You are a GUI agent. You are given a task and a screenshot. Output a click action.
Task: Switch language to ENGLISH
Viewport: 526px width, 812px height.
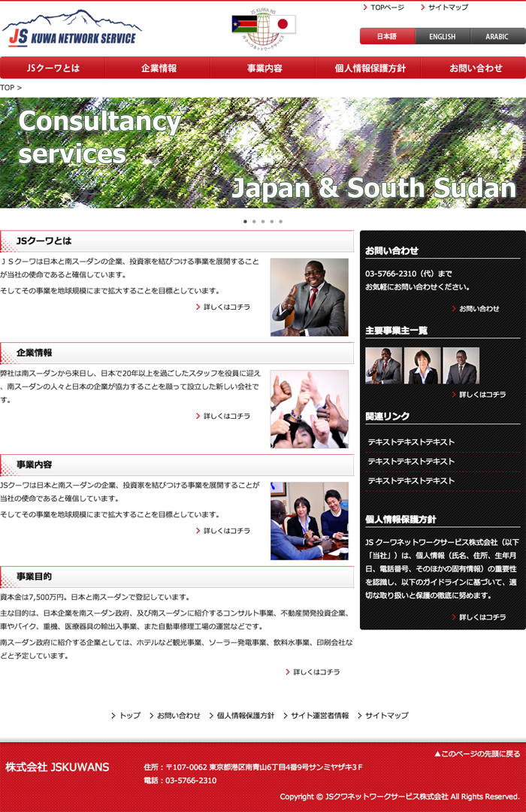442,36
